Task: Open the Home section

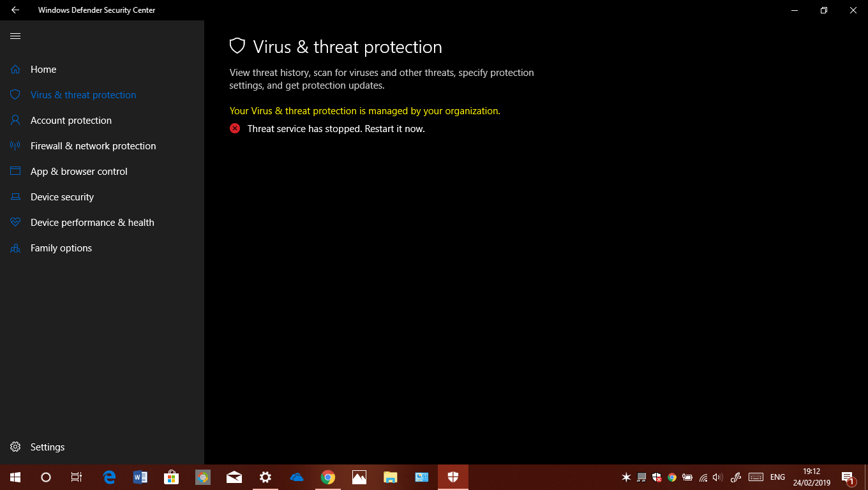Action: [102, 69]
